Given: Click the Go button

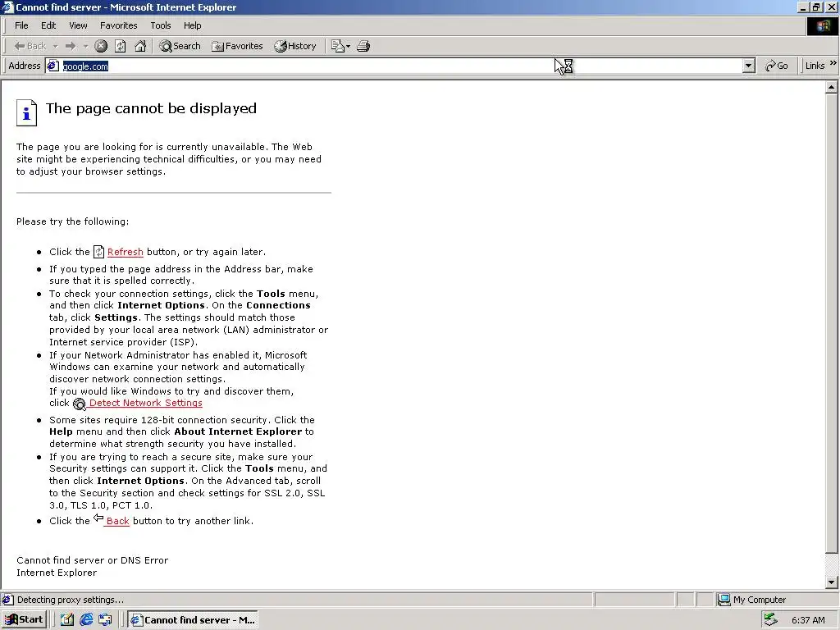Looking at the screenshot, I should pos(776,66).
